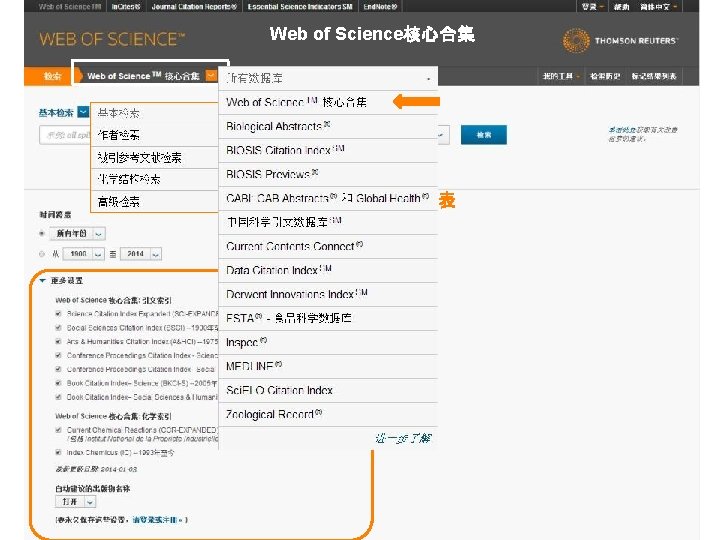The image size is (720, 540).
Task: Select the 所有年份 radio button
Action: (x=42, y=233)
